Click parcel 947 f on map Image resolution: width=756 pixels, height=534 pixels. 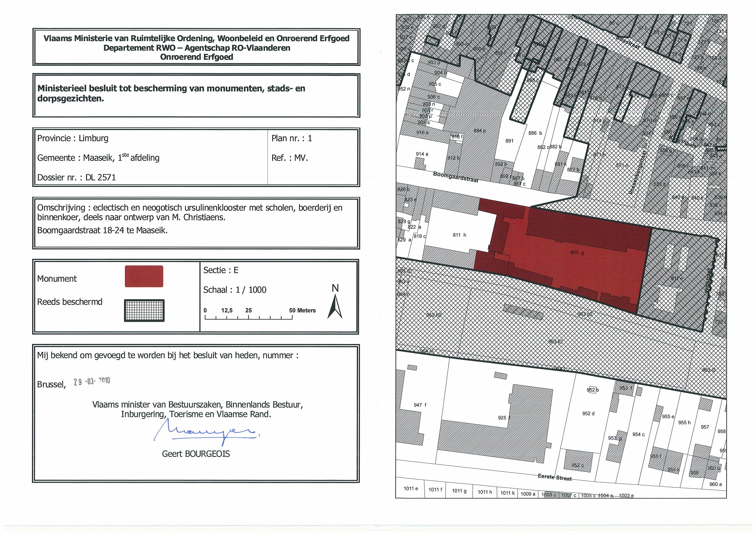point(420,405)
